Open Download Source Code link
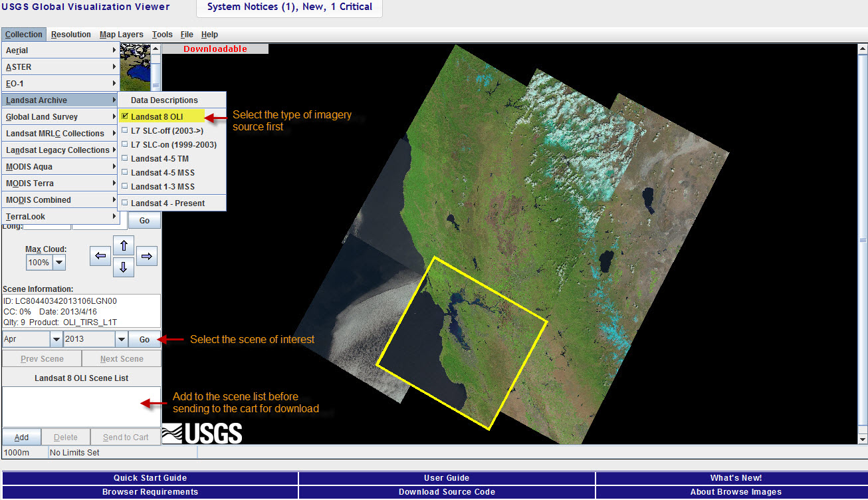This screenshot has width=868, height=500. [447, 492]
